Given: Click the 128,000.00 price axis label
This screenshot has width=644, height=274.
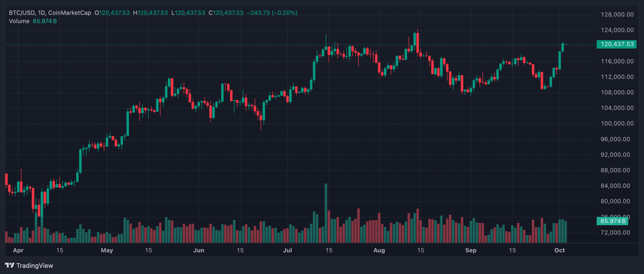Looking at the screenshot, I should tap(617, 15).
